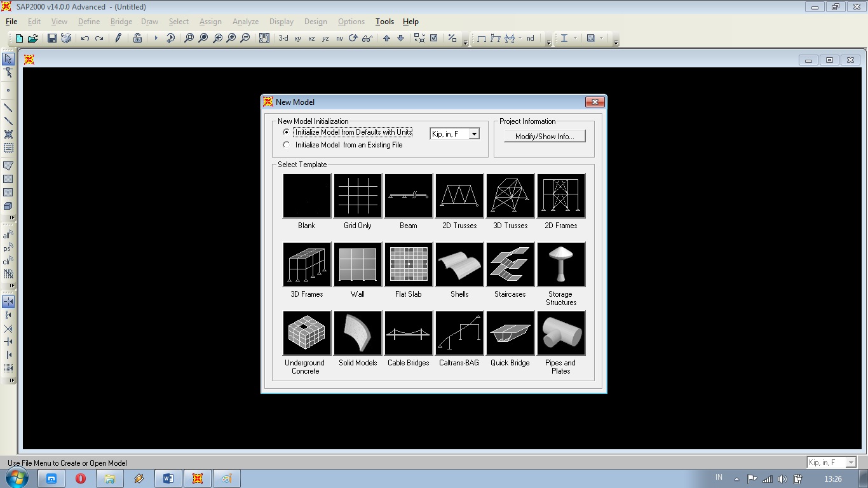This screenshot has height=488, width=868.
Task: Expand the frame section dropdown arrow near nd
Action: tap(520, 38)
